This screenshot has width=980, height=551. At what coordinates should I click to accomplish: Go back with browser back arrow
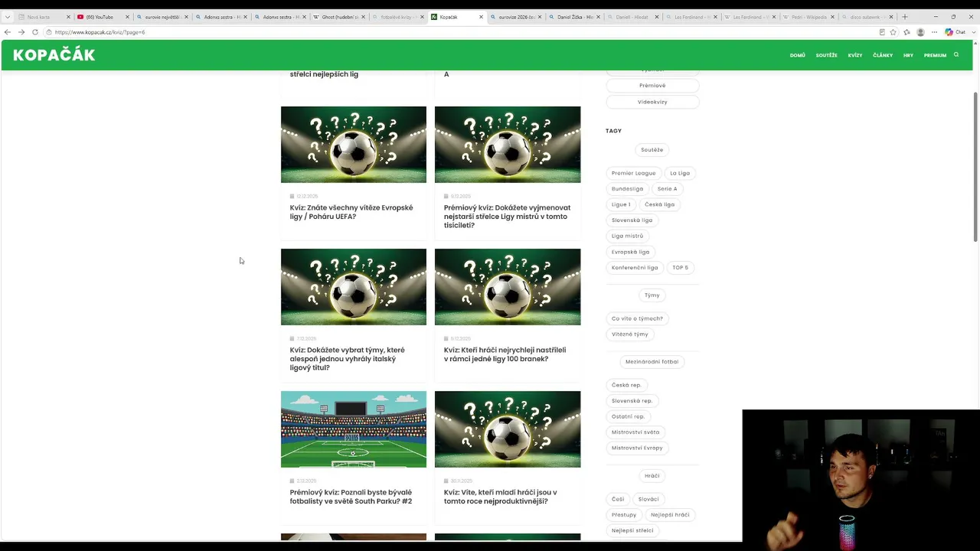(8, 32)
